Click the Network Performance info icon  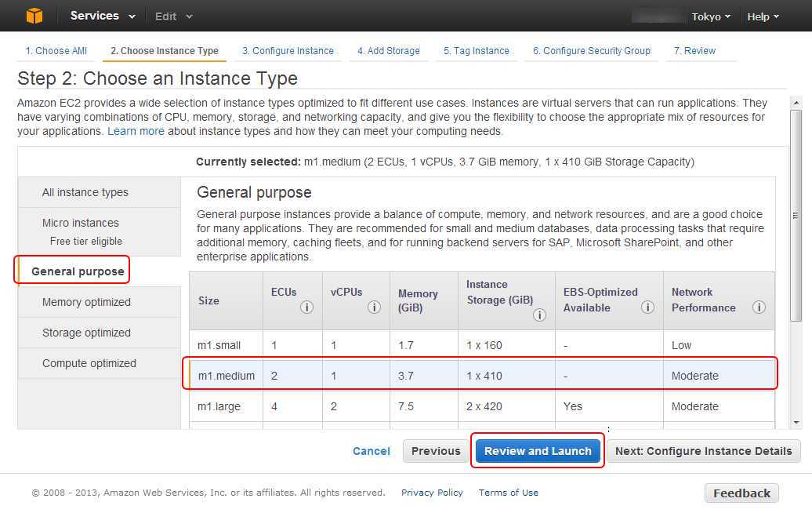759,307
